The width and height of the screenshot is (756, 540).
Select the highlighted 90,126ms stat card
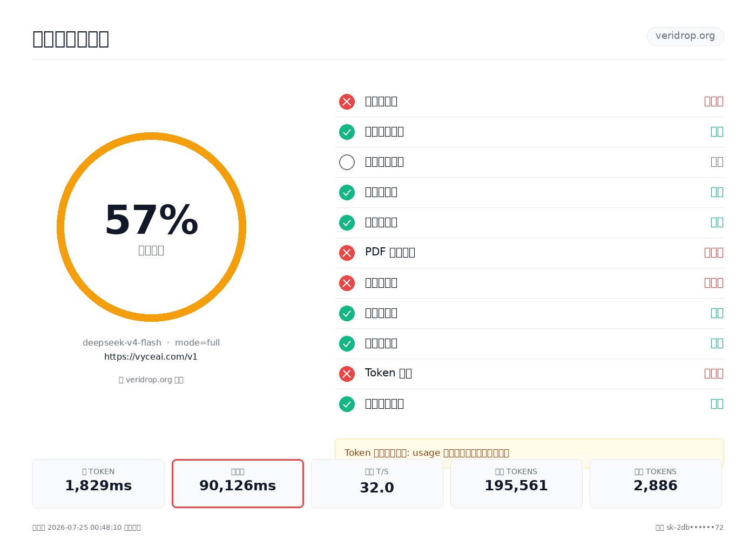tap(238, 483)
